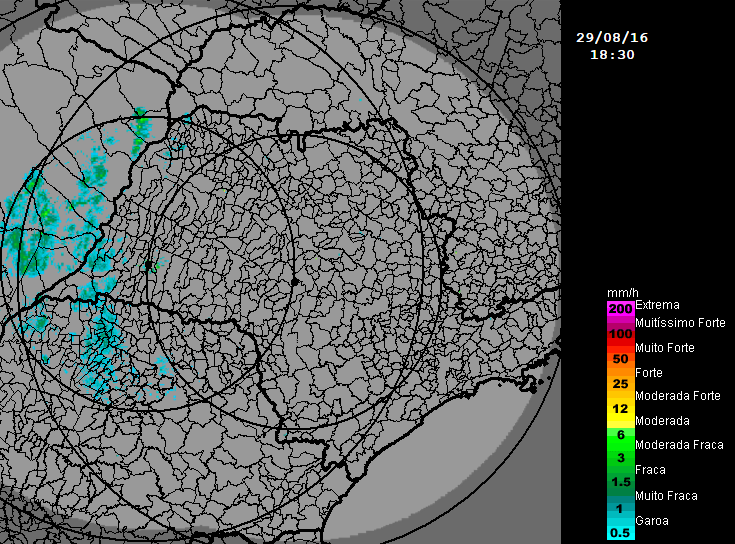Viewport: 735px width, 544px height.
Task: Choose the green 3 mm/h legend swatch
Action: (x=620, y=458)
